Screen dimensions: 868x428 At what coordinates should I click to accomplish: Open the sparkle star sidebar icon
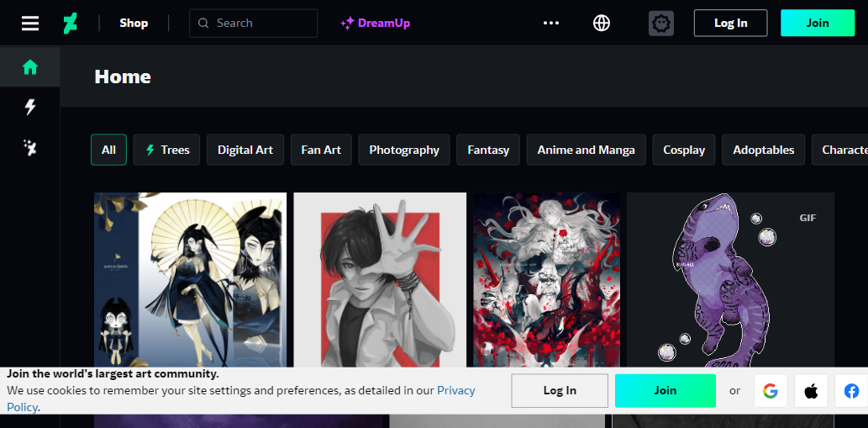click(x=30, y=148)
